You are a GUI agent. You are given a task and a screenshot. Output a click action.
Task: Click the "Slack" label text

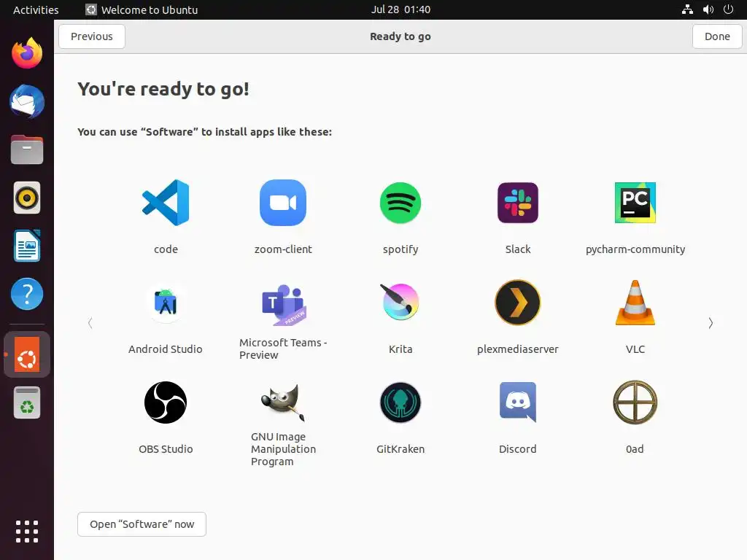[518, 249]
